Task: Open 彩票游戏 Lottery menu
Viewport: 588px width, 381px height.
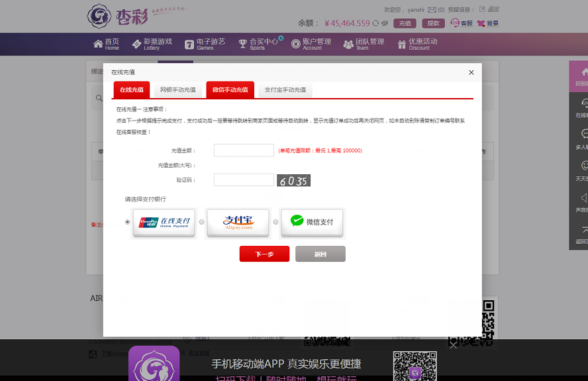Action: tap(152, 44)
